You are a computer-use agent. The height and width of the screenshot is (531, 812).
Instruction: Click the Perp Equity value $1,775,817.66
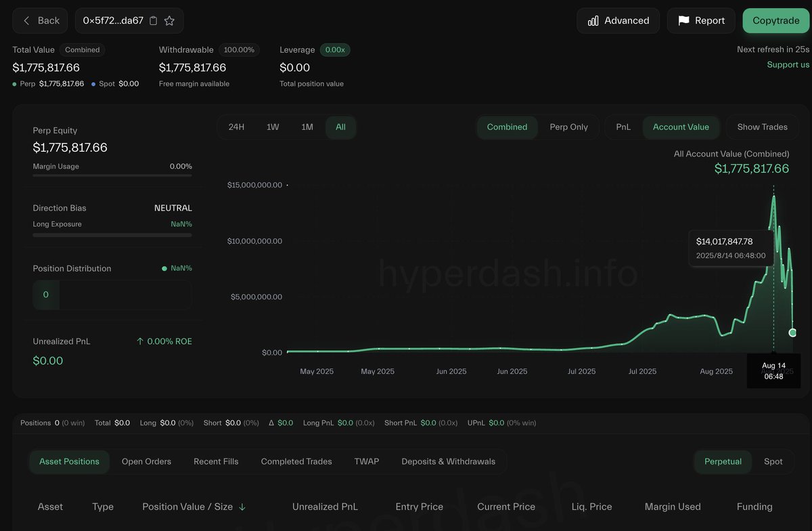click(x=70, y=148)
